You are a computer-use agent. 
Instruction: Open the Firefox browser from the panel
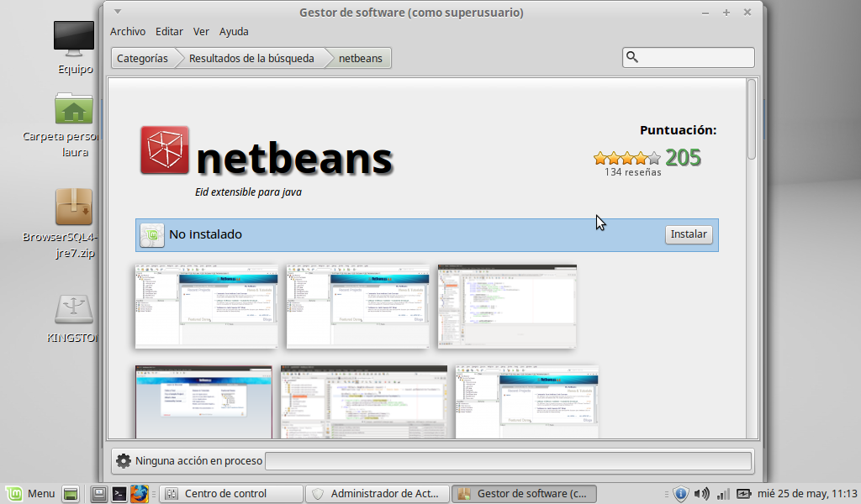(139, 494)
